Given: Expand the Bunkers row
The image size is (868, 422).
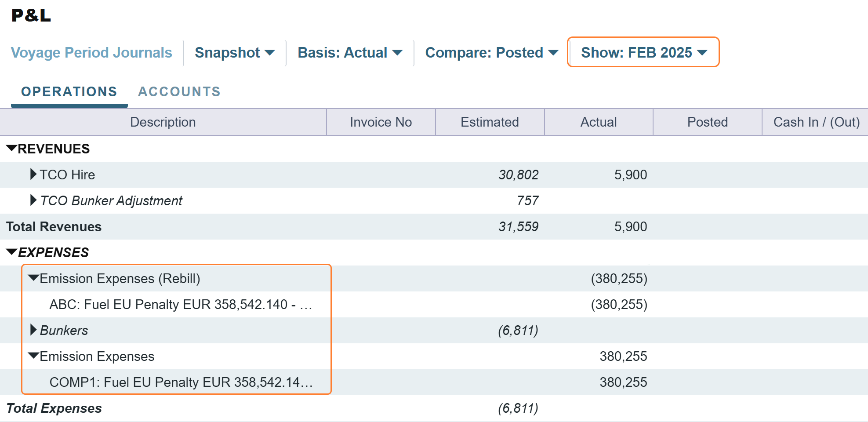Looking at the screenshot, I should [33, 330].
